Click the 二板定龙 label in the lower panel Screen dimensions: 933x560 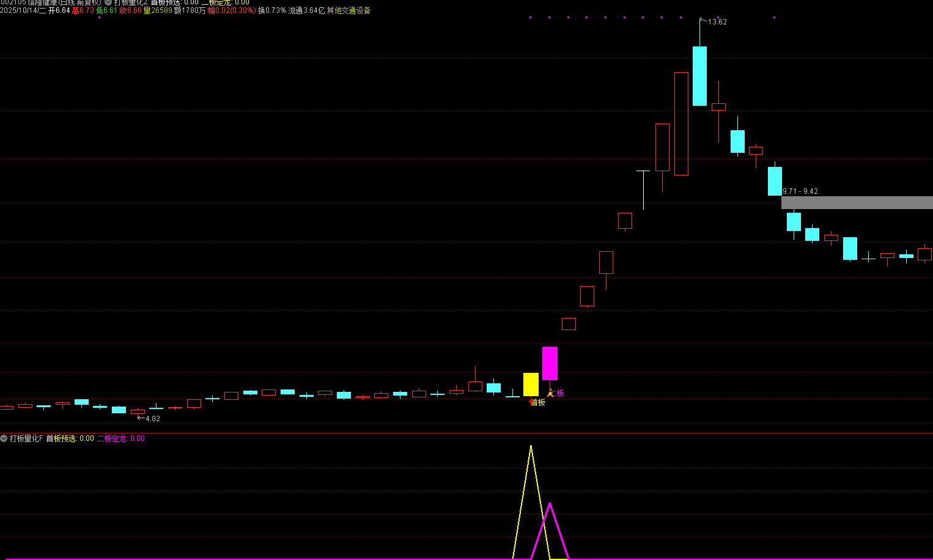pyautogui.click(x=112, y=438)
